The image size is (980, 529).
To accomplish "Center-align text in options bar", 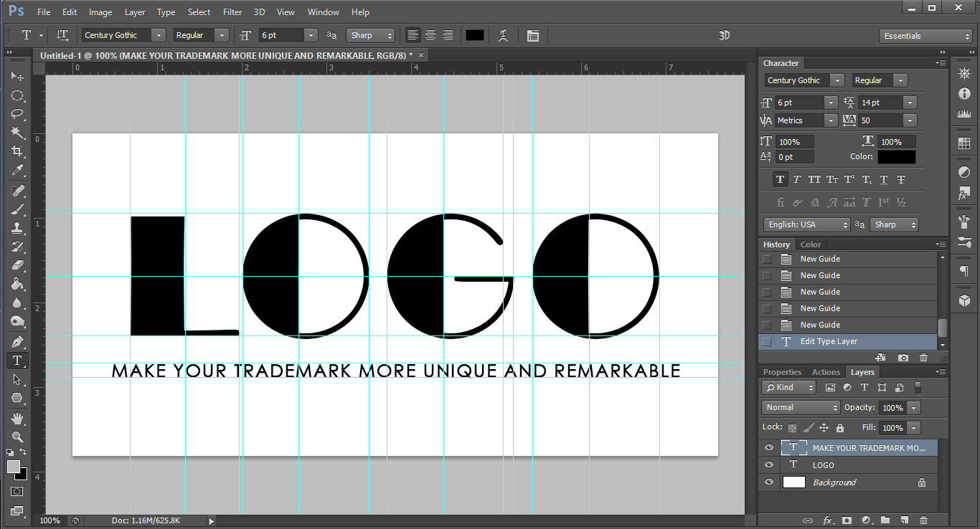I will (430, 35).
